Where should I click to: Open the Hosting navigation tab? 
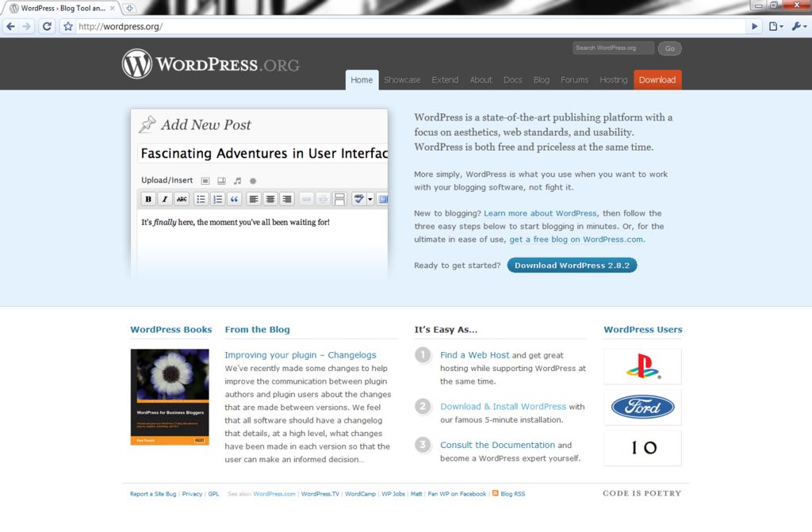(613, 80)
